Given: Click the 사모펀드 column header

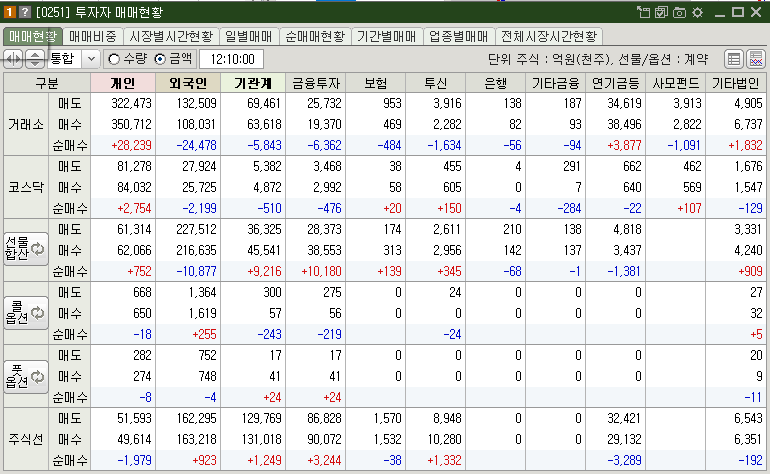Looking at the screenshot, I should (x=675, y=83).
